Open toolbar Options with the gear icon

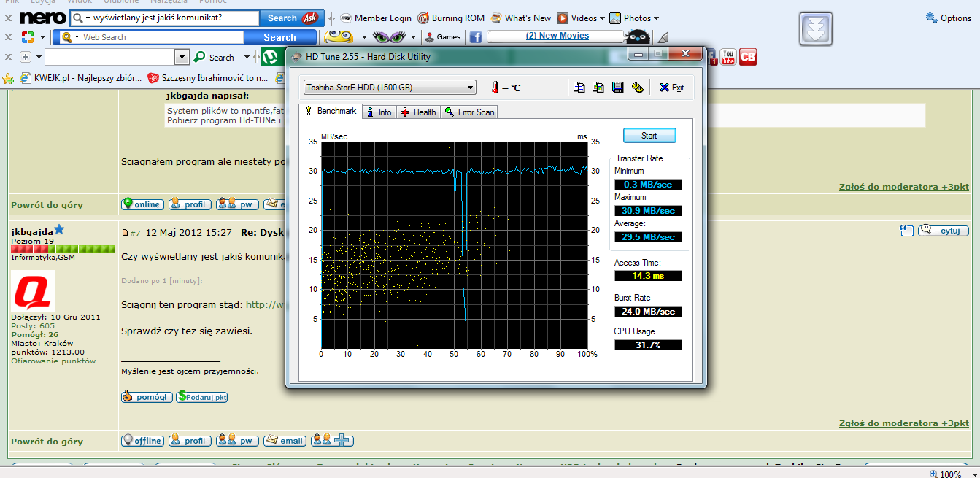point(949,18)
